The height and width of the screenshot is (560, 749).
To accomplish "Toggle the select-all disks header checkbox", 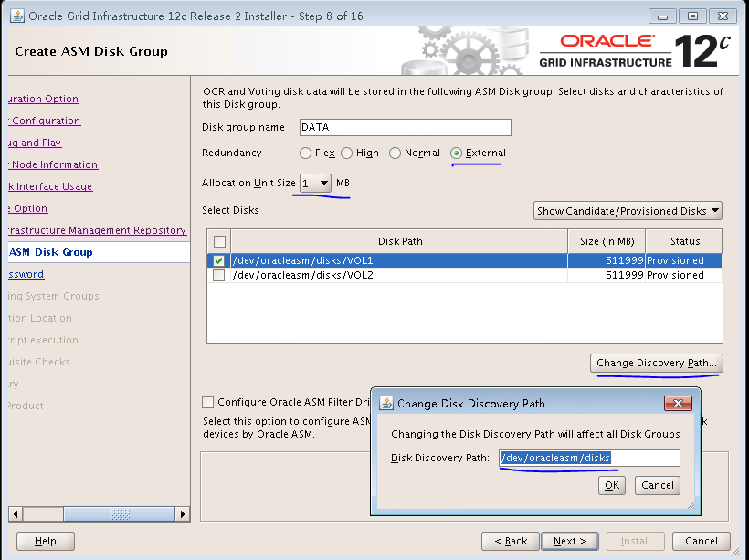I will [220, 241].
